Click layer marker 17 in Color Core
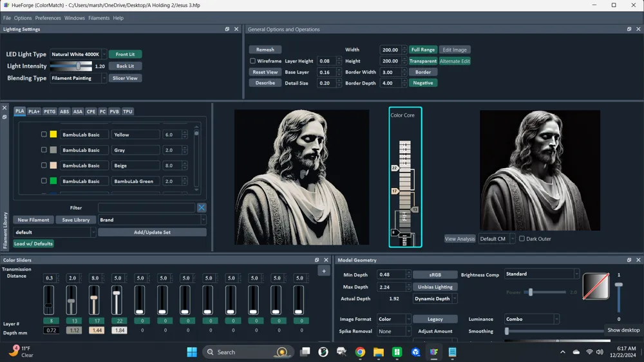Image resolution: width=644 pixels, height=362 pixels. point(395,191)
